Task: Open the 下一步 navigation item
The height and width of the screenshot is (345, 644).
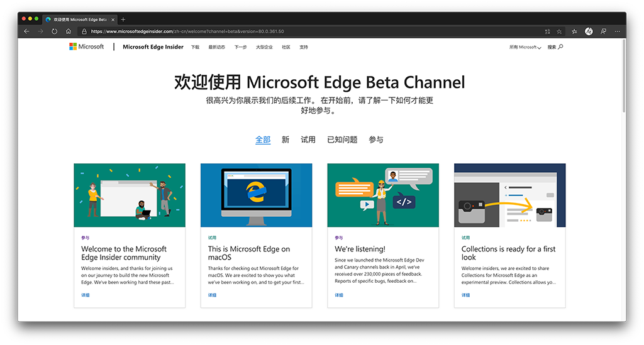Action: [240, 47]
